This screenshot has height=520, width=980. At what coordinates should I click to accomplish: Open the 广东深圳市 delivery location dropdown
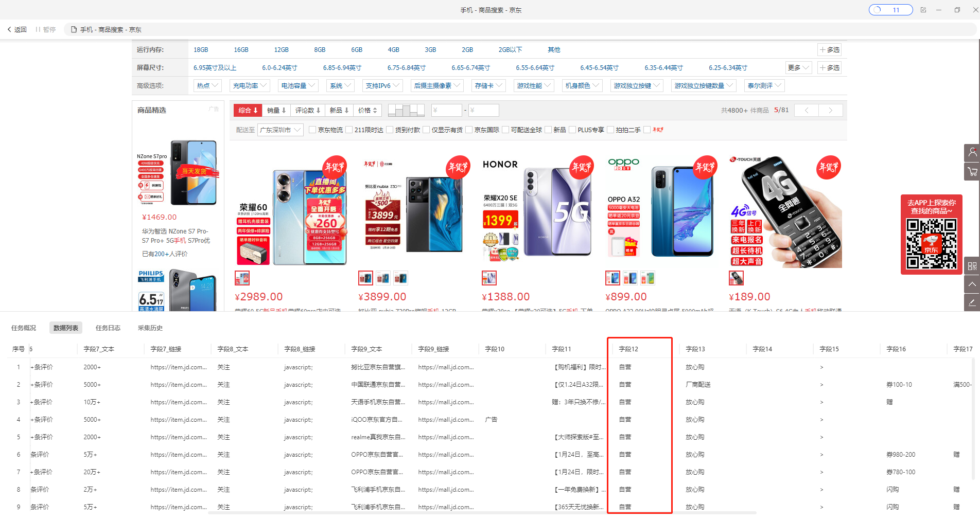point(280,130)
